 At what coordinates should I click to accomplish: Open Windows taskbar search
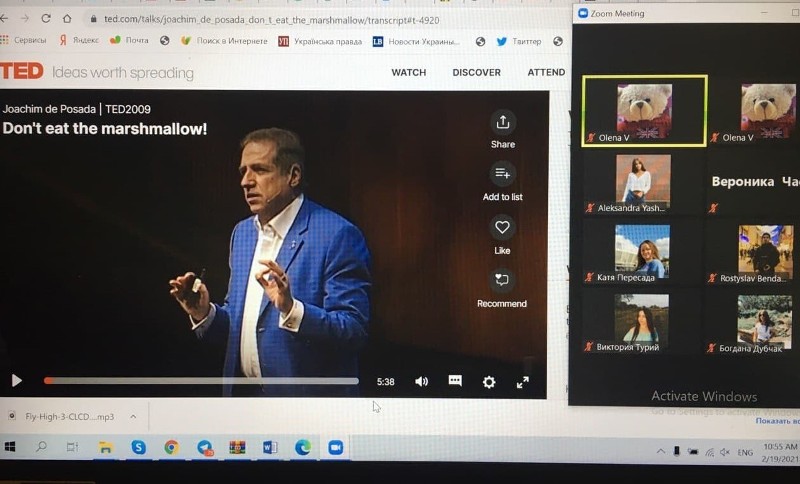(x=41, y=447)
